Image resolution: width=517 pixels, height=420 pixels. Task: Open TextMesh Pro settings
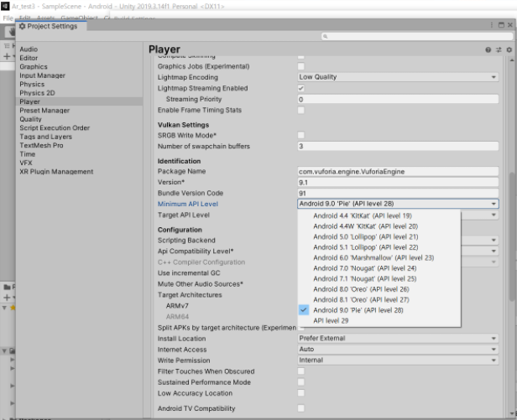click(41, 145)
